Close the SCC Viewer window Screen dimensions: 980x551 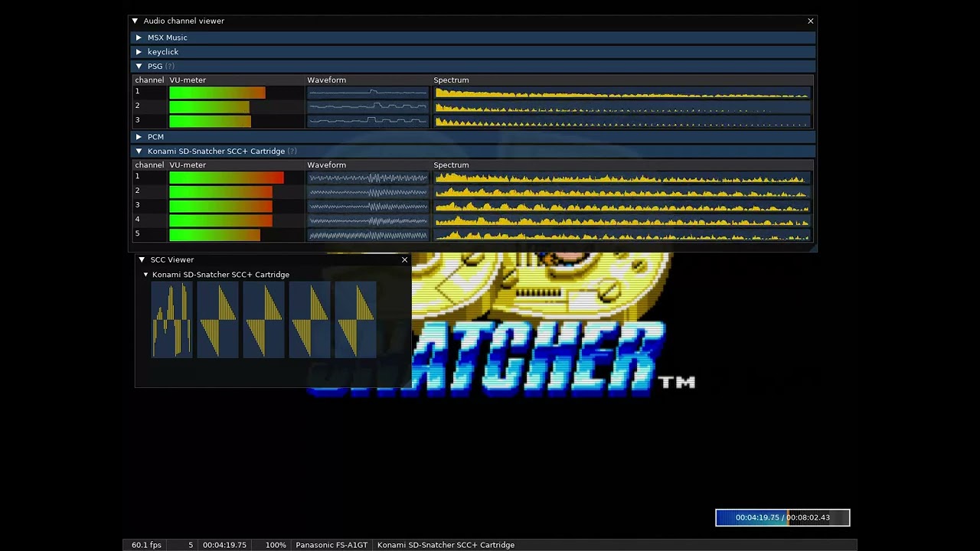click(404, 260)
